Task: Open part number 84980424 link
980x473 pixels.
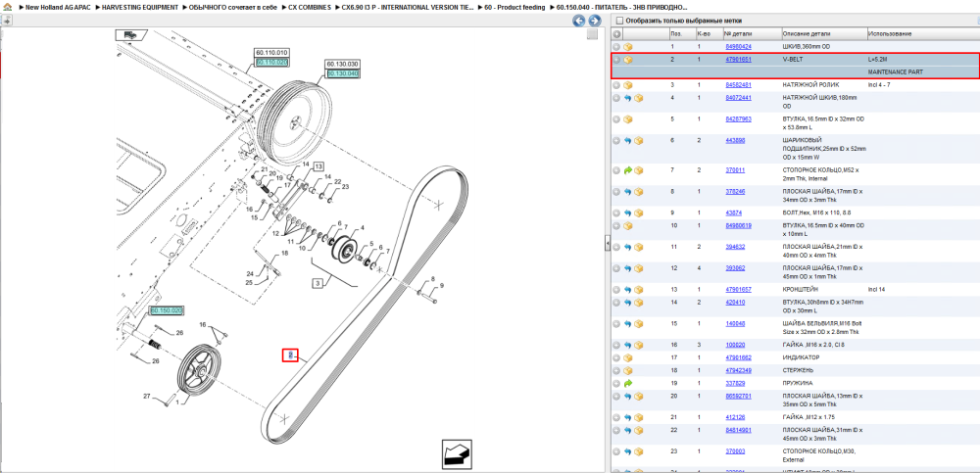Action: pos(738,47)
